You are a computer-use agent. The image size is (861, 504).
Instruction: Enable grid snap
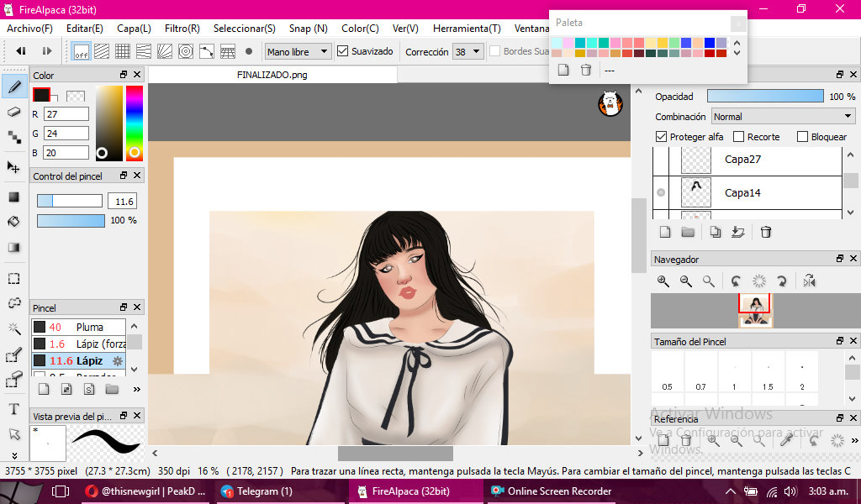123,51
